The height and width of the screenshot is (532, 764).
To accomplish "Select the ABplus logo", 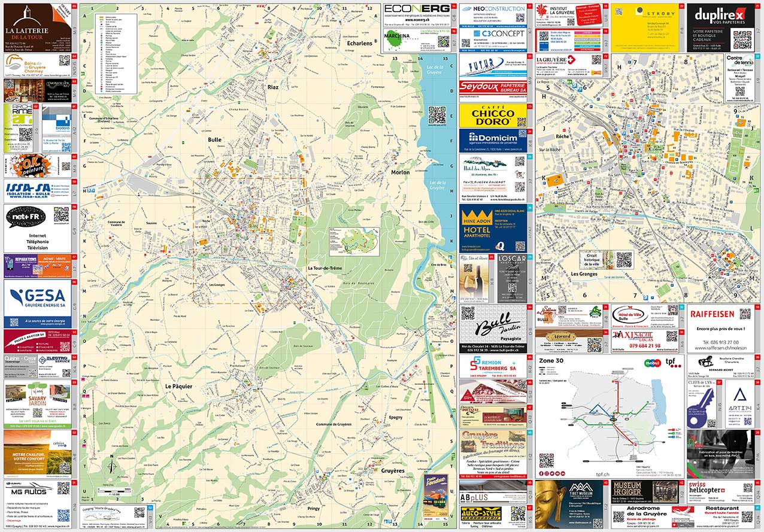I will (474, 497).
